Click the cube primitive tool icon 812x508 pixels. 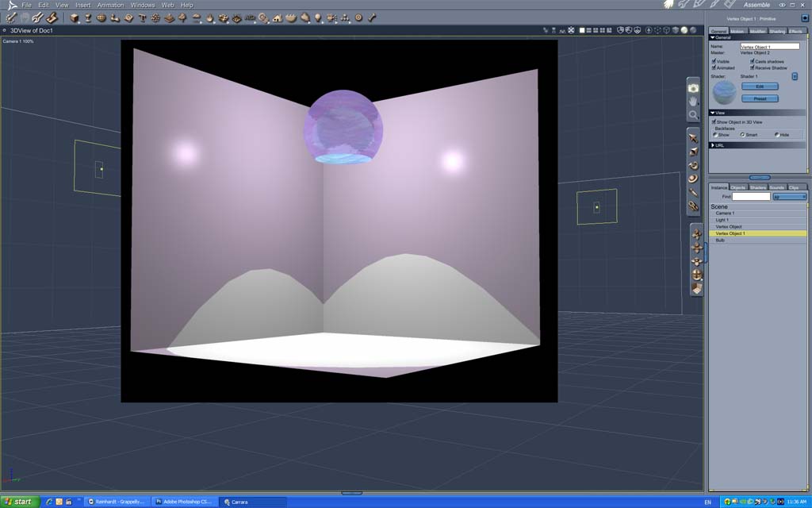pos(75,18)
